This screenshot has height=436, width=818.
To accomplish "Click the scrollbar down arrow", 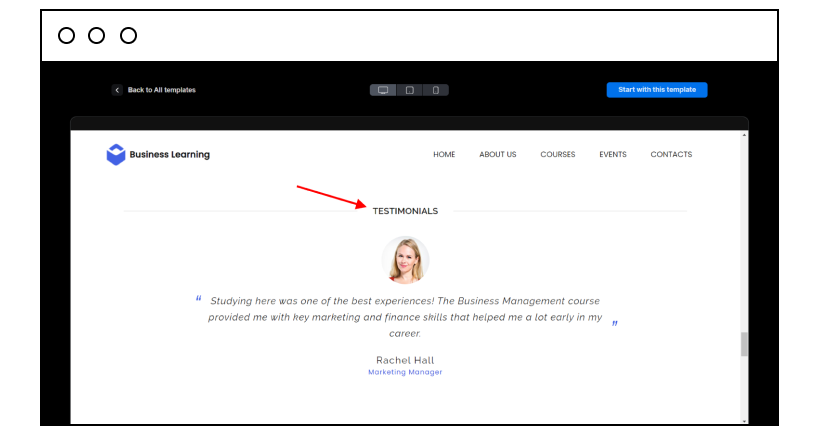I will click(744, 421).
